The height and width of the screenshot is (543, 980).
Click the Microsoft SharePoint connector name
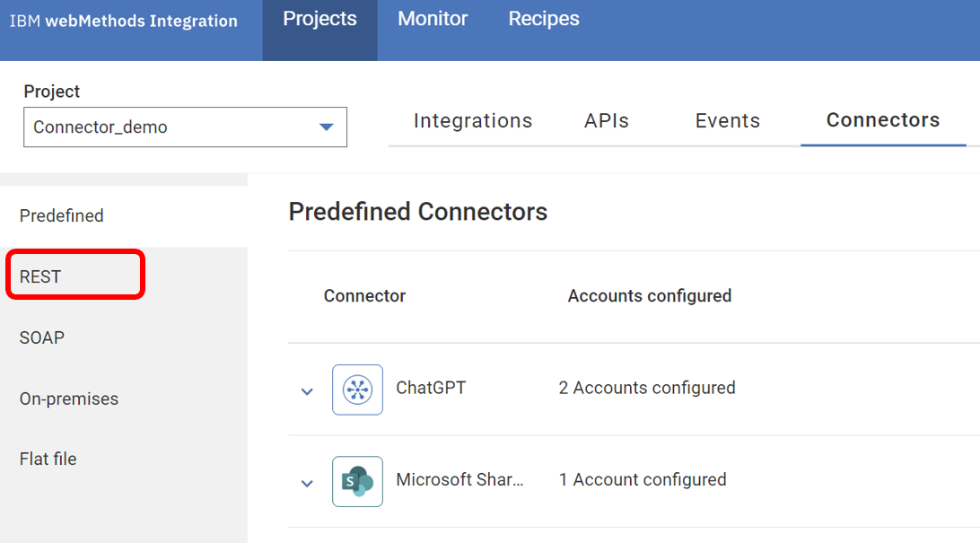click(459, 479)
